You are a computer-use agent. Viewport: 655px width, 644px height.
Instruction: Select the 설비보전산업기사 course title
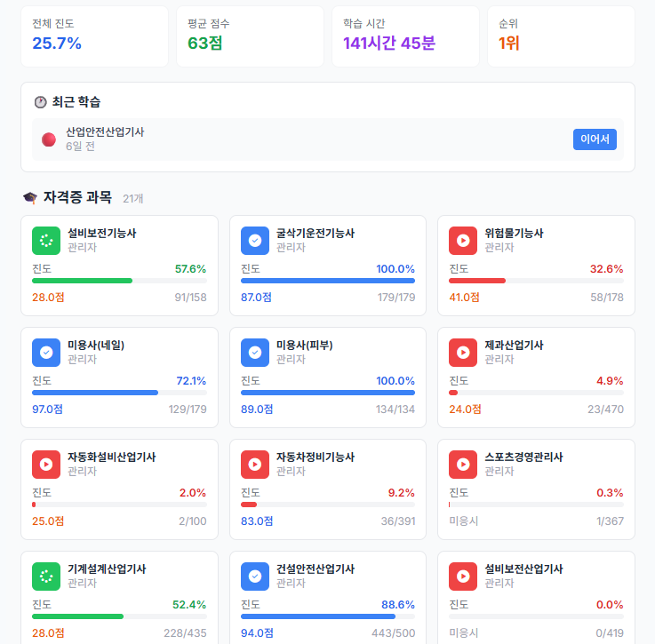523,568
